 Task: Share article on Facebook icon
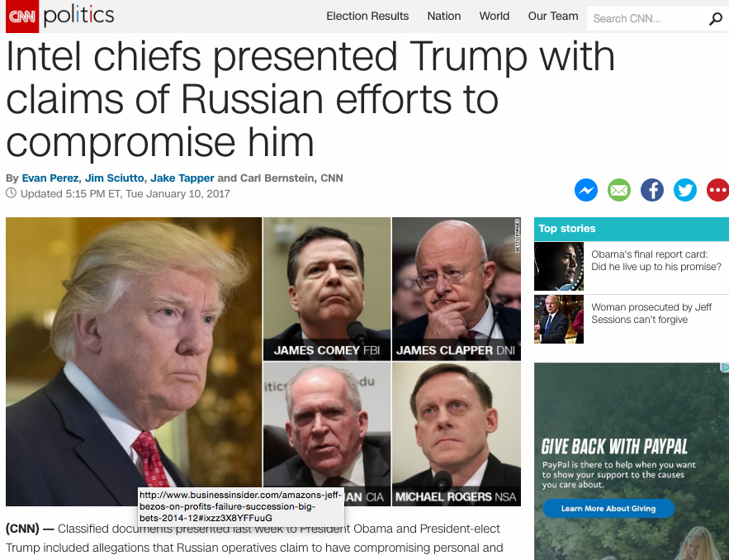(652, 190)
